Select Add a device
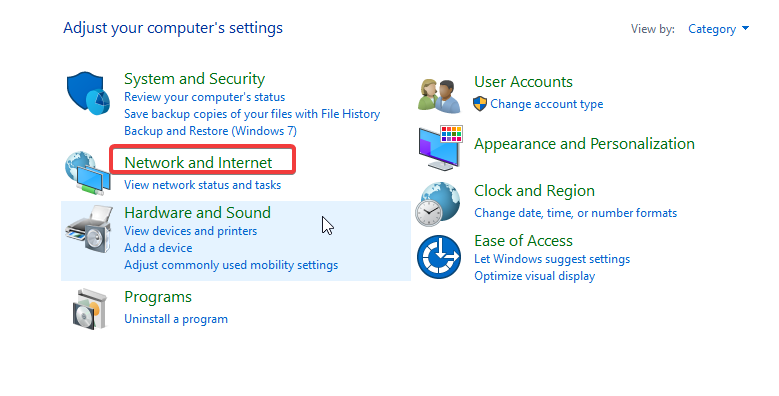The width and height of the screenshot is (779, 396). click(x=158, y=248)
